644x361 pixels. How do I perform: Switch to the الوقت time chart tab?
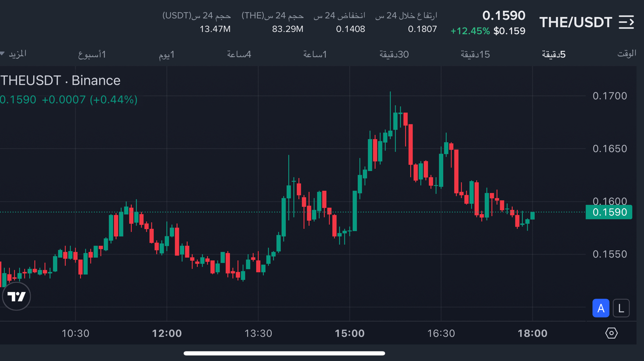click(x=626, y=54)
